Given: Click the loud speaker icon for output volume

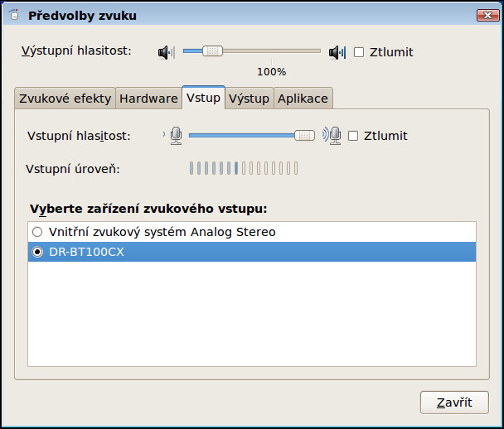Looking at the screenshot, I should tap(337, 52).
